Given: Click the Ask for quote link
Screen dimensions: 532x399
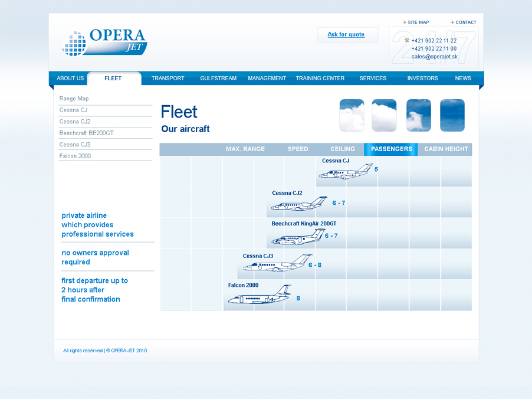Looking at the screenshot, I should (x=346, y=34).
